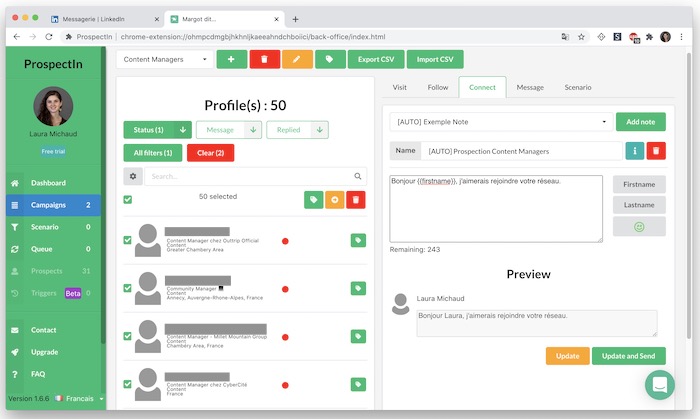Open Upgrade in the sidebar
This screenshot has width=700, height=419.
pos(53,352)
